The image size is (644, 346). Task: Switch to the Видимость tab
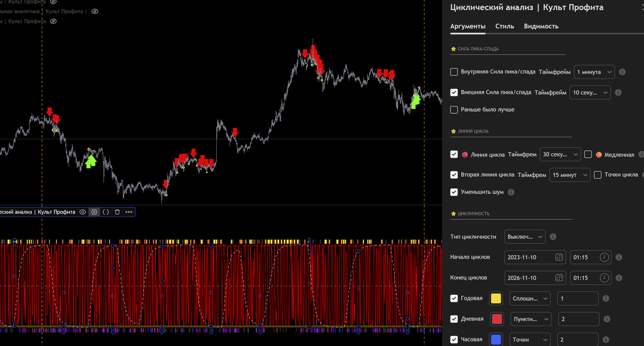pos(541,26)
